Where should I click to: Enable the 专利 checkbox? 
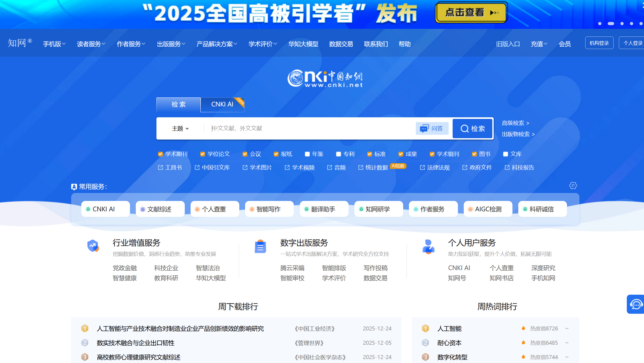point(338,154)
